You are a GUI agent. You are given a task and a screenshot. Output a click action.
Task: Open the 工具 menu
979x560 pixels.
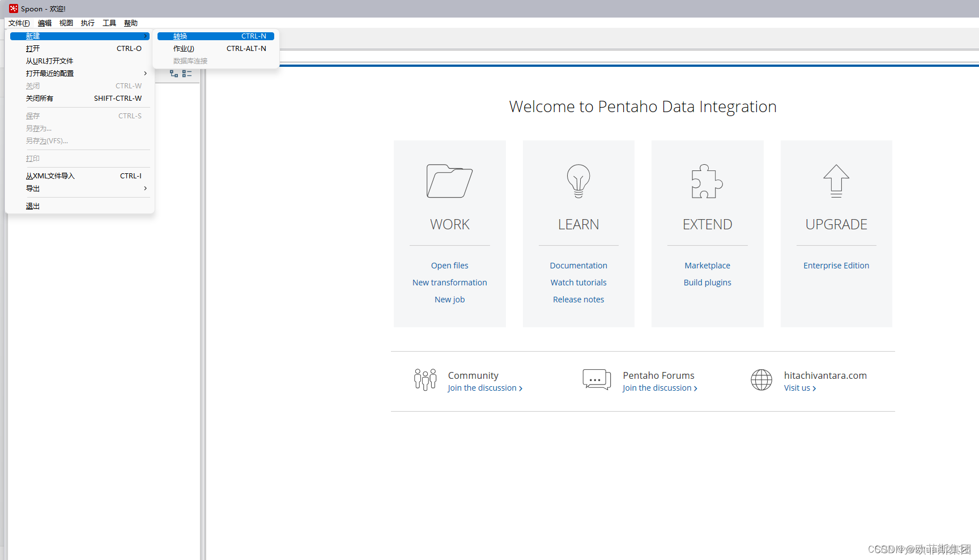pos(109,23)
